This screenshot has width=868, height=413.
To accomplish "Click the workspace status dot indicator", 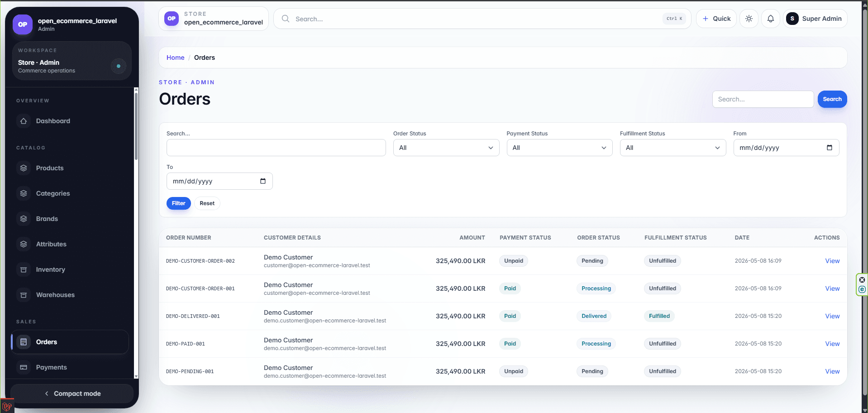I will click(x=119, y=66).
